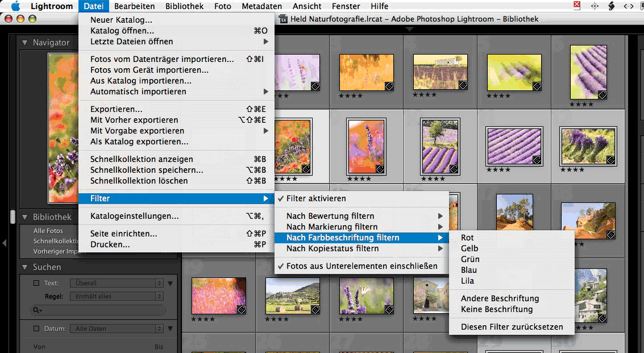
Task: Collapse the Navigator panel triangle
Action: 24,43
